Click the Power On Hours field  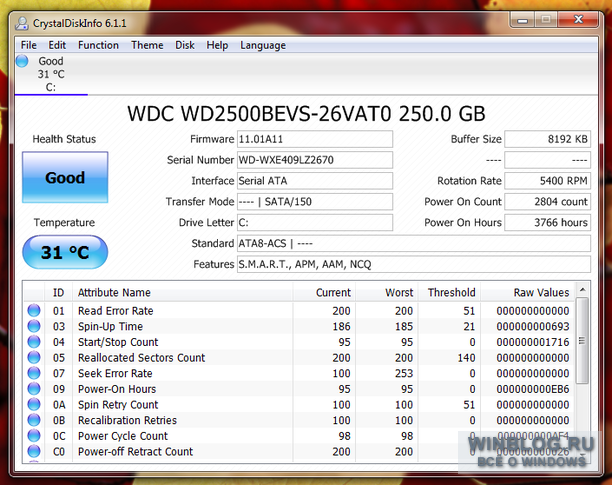pyautogui.click(x=548, y=222)
